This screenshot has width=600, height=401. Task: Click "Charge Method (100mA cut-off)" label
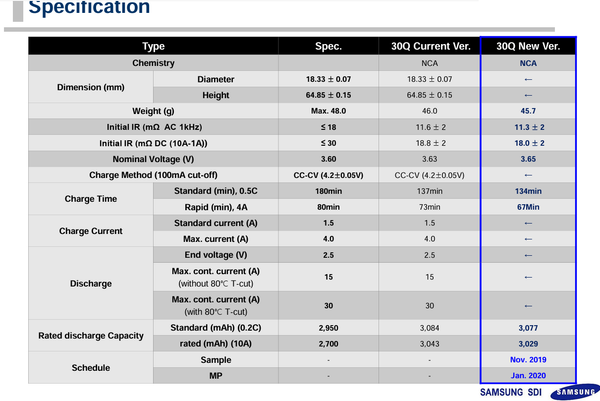(153, 175)
